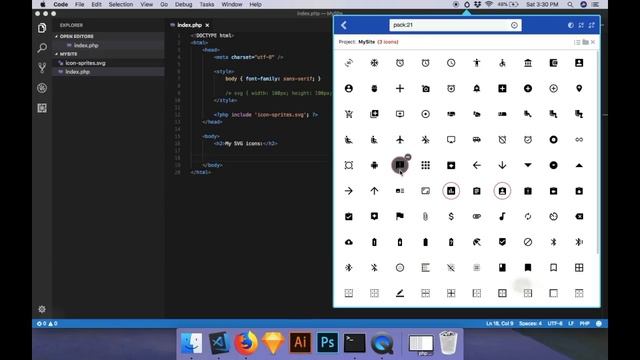
Task: Collapse the MYSITE folder section
Action: tap(66, 54)
